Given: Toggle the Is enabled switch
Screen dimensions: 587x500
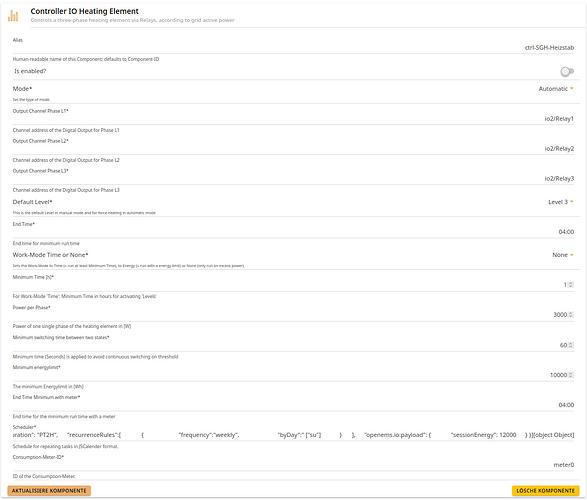Looking at the screenshot, I should [x=567, y=71].
